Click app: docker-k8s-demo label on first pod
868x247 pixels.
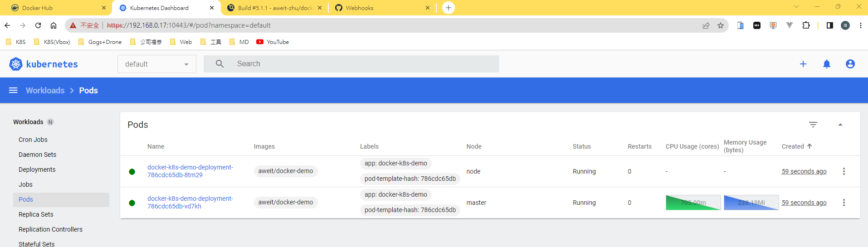point(396,163)
